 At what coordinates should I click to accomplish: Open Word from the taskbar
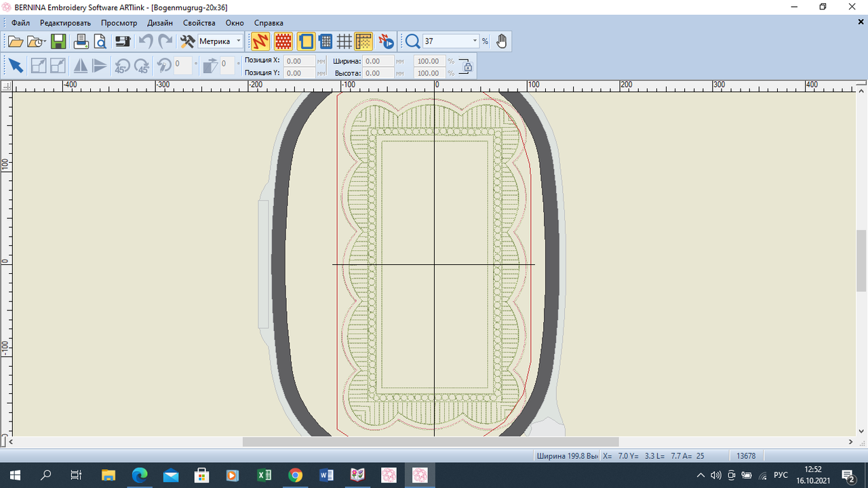[x=326, y=475]
